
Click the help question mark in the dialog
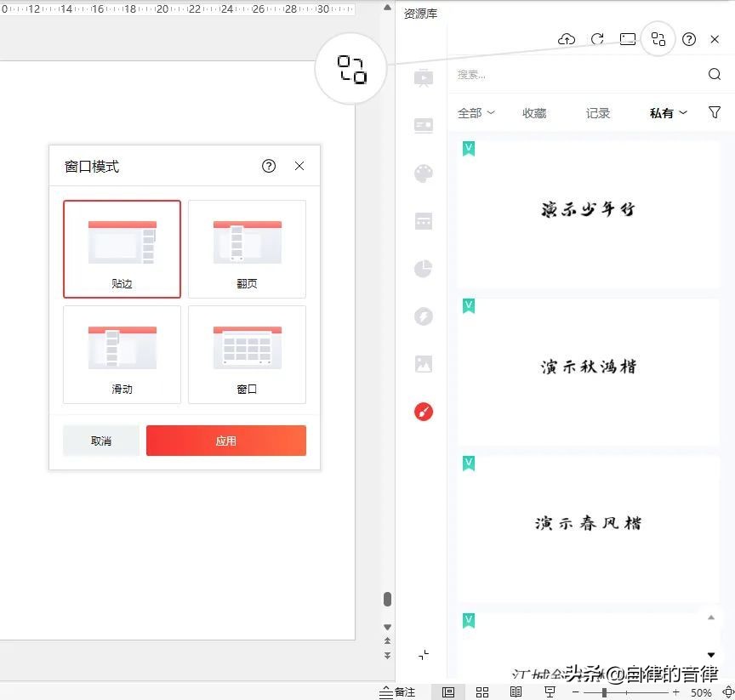[x=269, y=166]
